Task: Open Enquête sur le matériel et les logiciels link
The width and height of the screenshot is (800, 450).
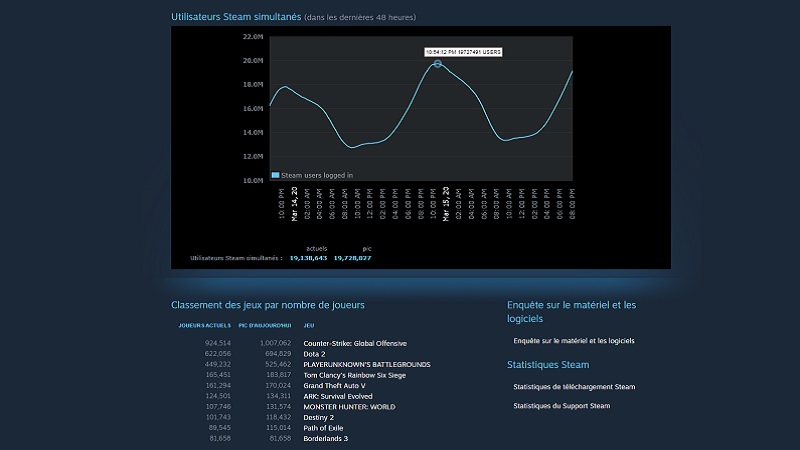Action: pyautogui.click(x=574, y=341)
